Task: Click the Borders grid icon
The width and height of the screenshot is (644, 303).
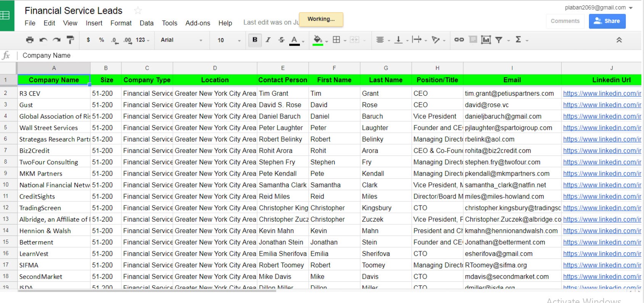Action: (336, 40)
